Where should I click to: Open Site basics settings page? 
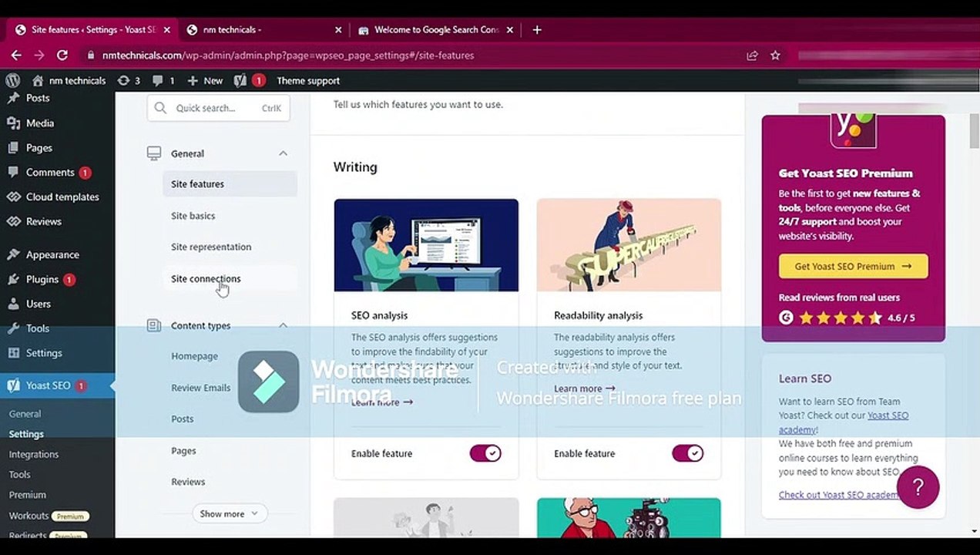click(x=193, y=216)
